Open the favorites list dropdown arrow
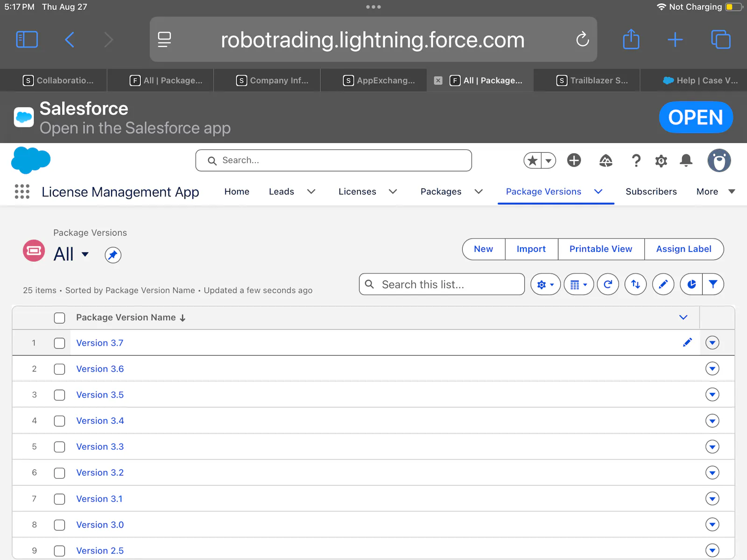Image resolution: width=747 pixels, height=560 pixels. [x=549, y=161]
